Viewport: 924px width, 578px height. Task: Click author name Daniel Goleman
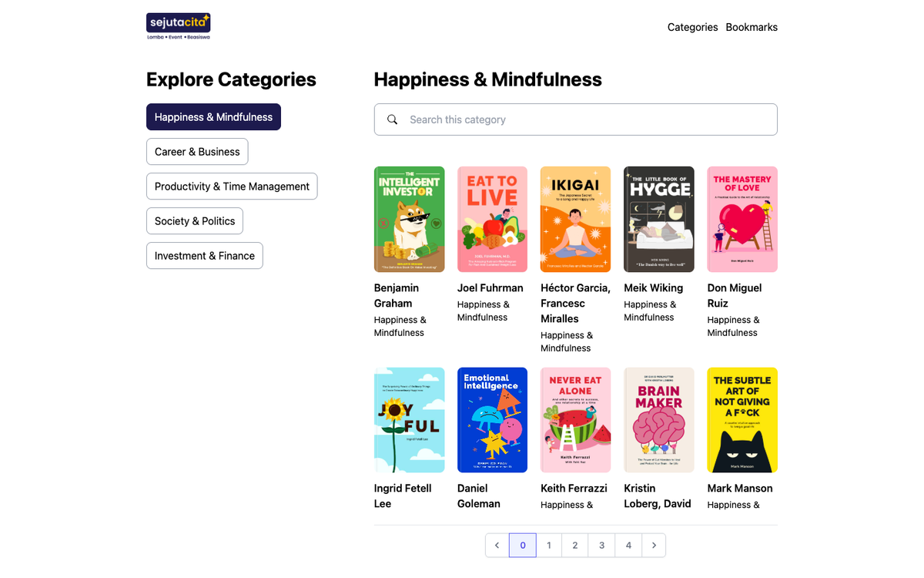[479, 496]
